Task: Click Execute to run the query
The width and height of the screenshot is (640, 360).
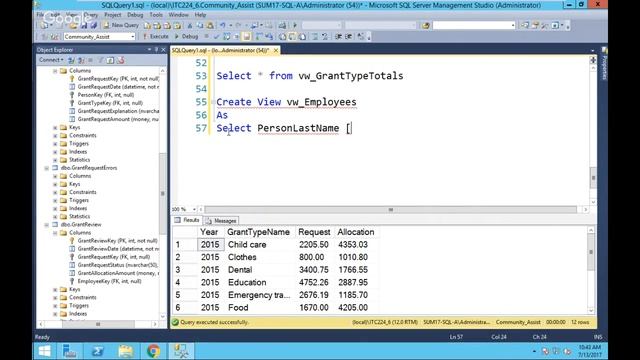Action: click(156, 36)
